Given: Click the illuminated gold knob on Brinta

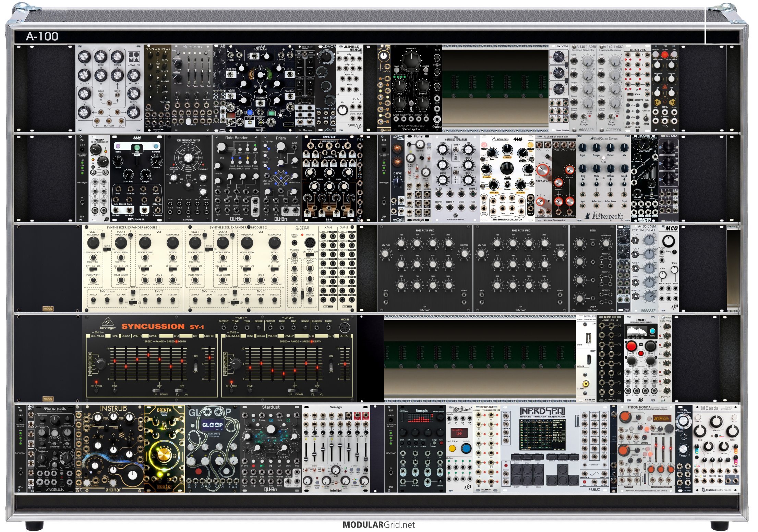Looking at the screenshot, I should pyautogui.click(x=164, y=455).
